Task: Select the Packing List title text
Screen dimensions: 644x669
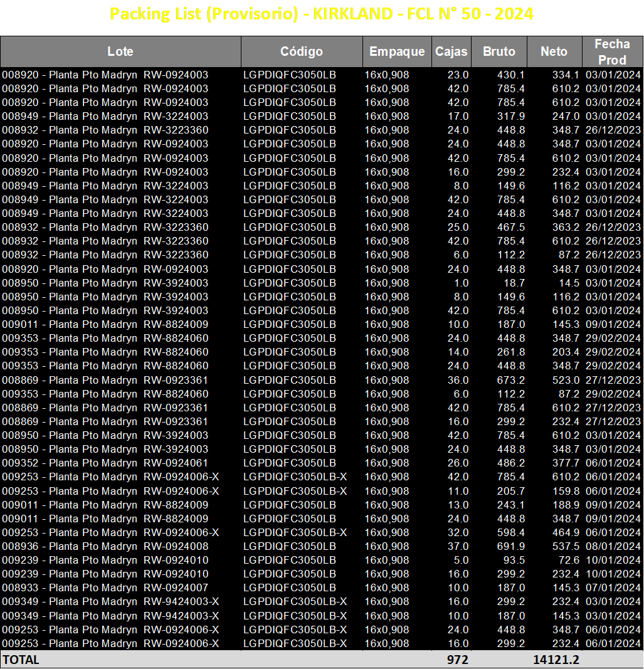Action: (321, 14)
